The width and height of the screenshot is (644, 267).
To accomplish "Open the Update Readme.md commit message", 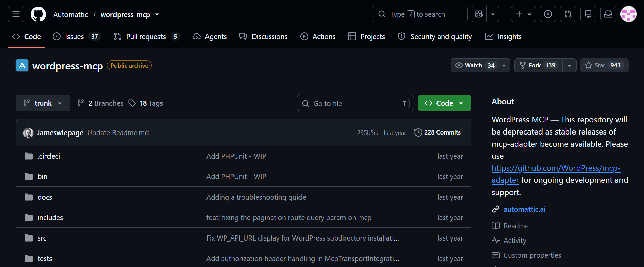I will [x=118, y=133].
